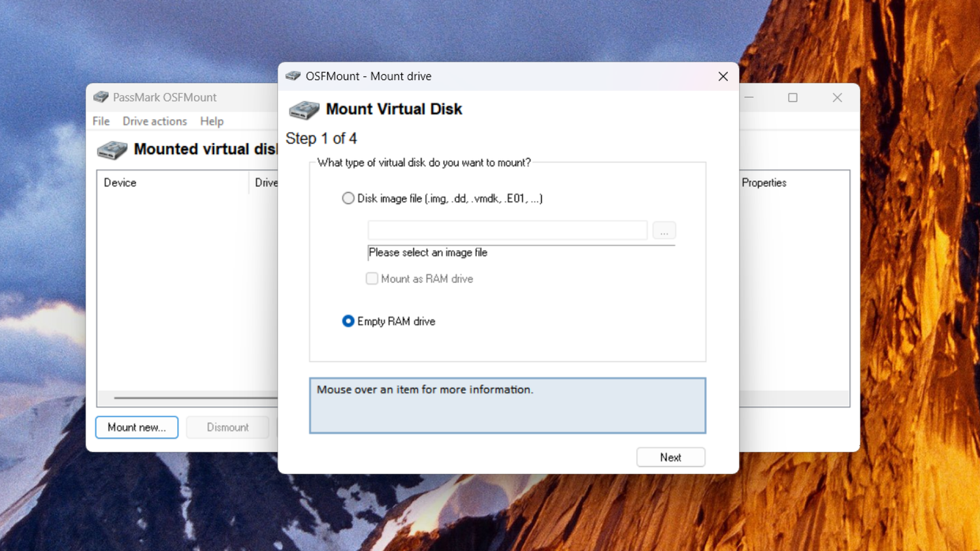Click 'Mouse over an item' info box
Image resolution: width=980 pixels, height=551 pixels.
tap(508, 405)
